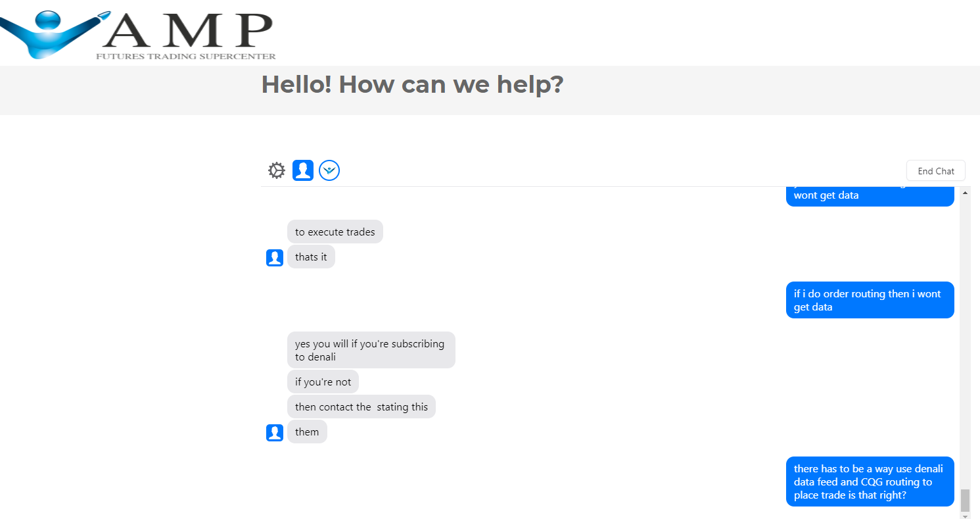Click the "then contact the stating this" bubble
The image size is (980, 519).
tap(361, 407)
